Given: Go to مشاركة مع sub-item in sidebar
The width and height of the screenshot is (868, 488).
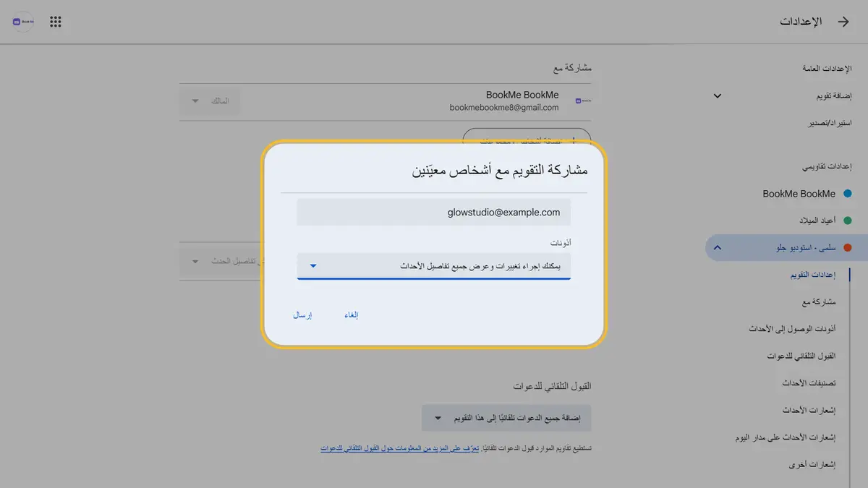Looking at the screenshot, I should coord(819,301).
